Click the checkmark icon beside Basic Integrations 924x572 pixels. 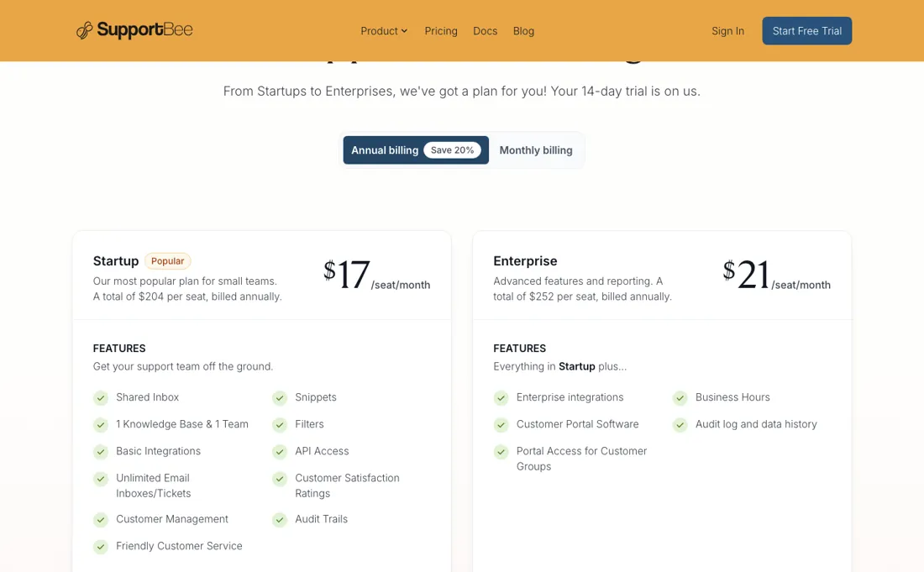pyautogui.click(x=101, y=451)
